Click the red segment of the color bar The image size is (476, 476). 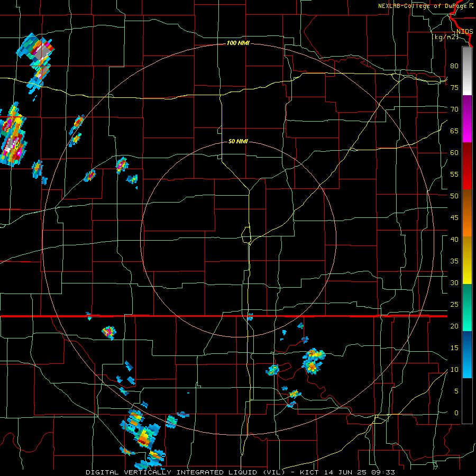[467, 166]
